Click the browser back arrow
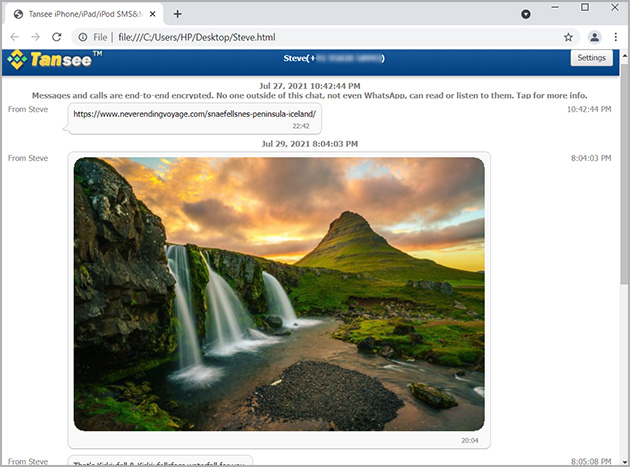This screenshot has width=630, height=467. coord(14,37)
